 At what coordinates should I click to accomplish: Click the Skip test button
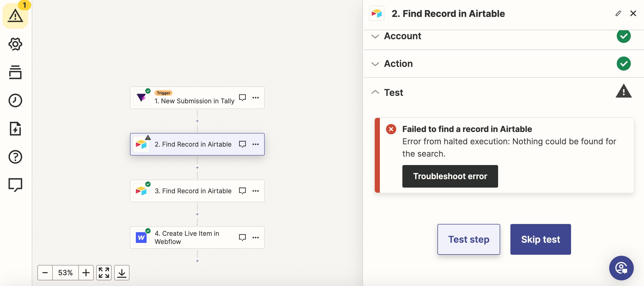coord(541,239)
